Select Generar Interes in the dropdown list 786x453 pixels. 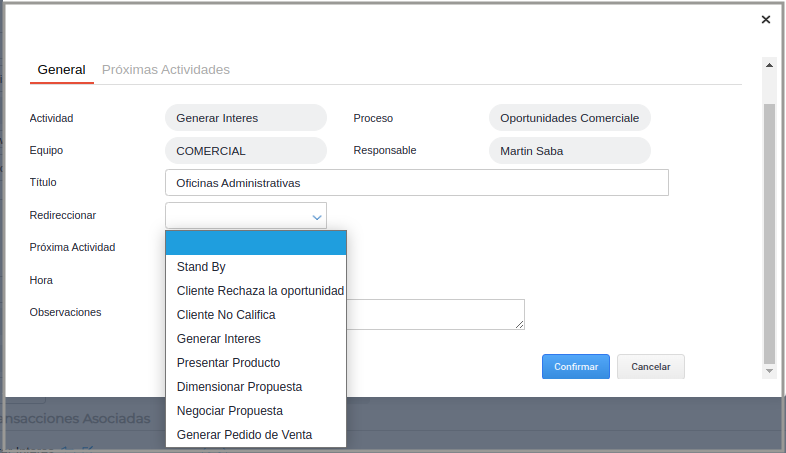point(218,339)
